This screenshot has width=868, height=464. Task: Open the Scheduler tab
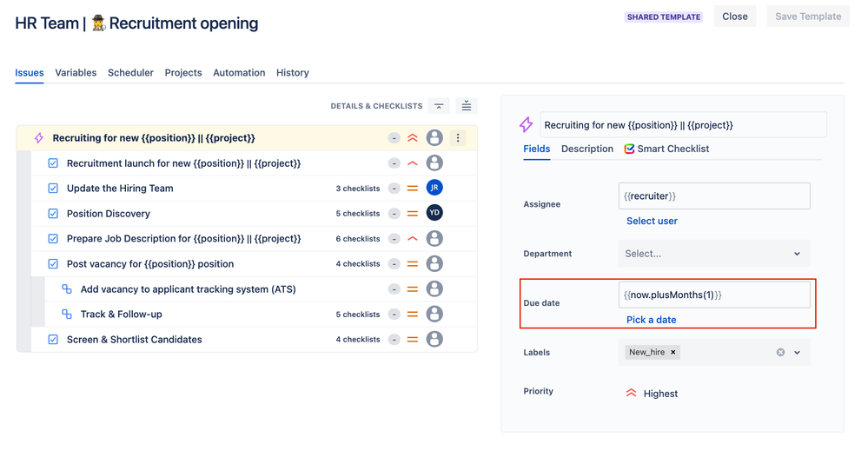click(130, 72)
